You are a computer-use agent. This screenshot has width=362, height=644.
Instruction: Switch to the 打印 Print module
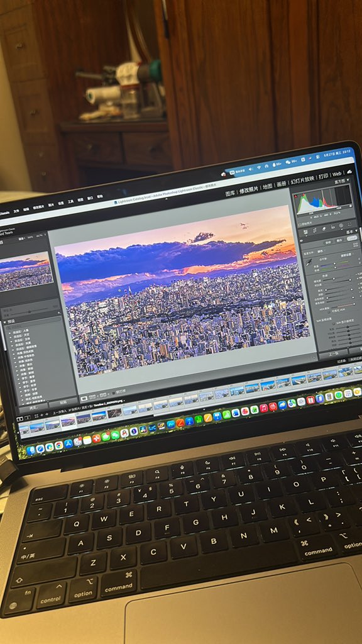coord(324,176)
